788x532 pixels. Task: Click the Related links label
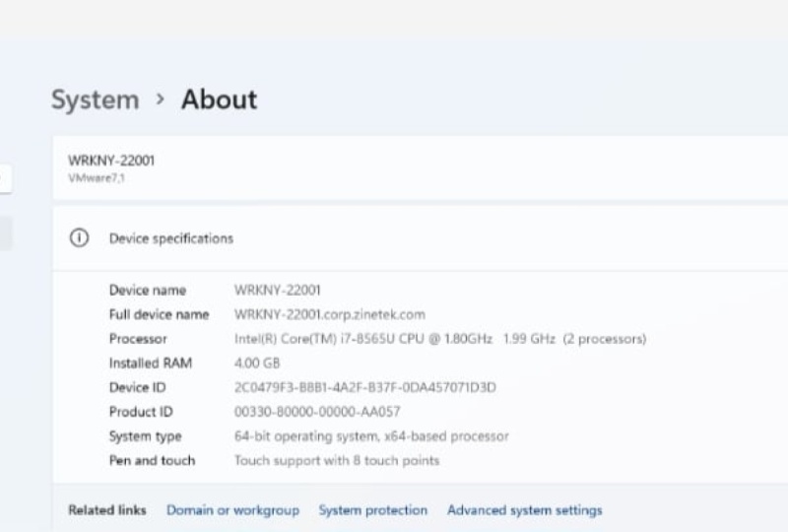[x=107, y=510]
